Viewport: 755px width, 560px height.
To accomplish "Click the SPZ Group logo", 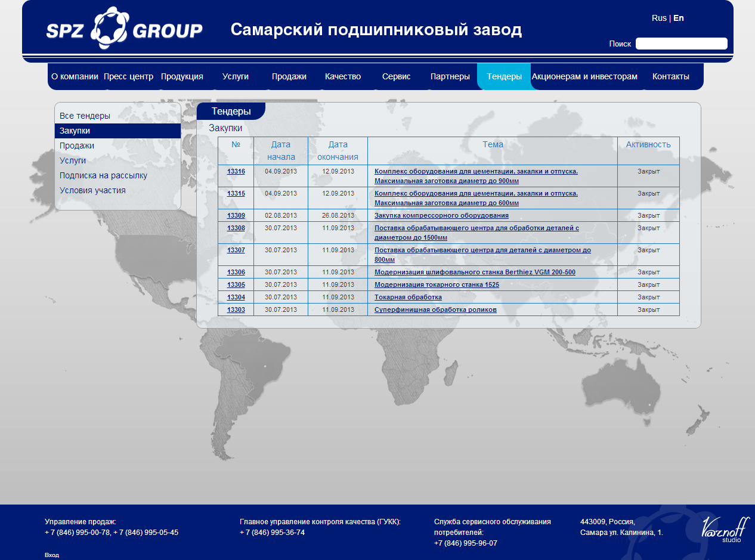I will point(124,29).
